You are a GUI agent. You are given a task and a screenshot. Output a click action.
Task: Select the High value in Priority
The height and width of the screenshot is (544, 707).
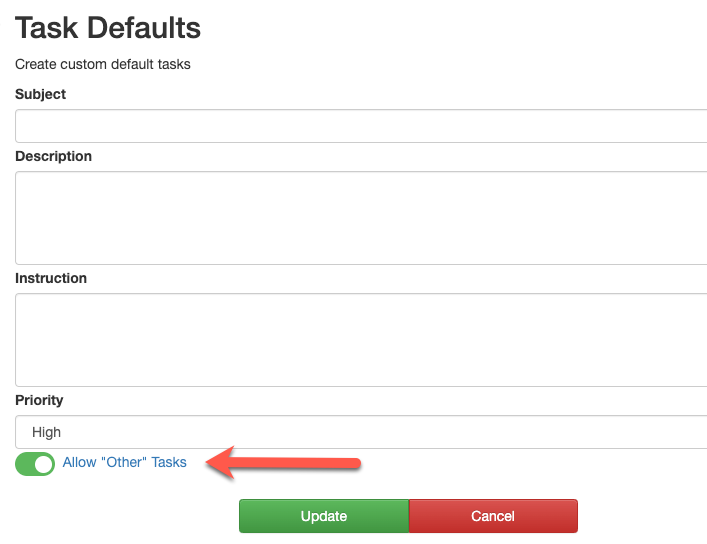pyautogui.click(x=46, y=432)
